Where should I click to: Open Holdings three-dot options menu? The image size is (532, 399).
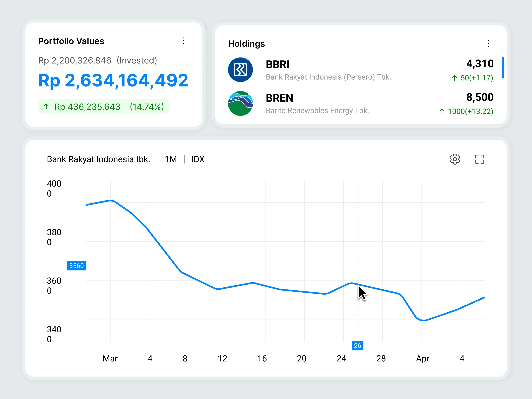click(488, 44)
